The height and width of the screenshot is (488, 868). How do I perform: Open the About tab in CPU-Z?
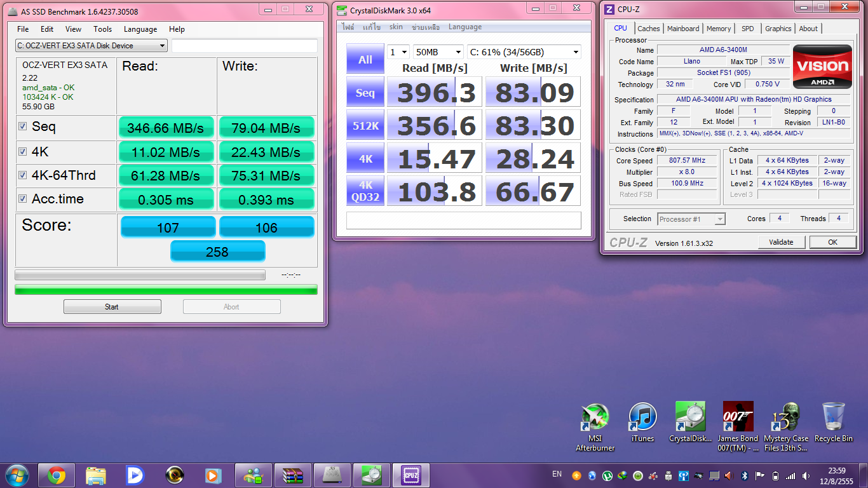coord(808,29)
